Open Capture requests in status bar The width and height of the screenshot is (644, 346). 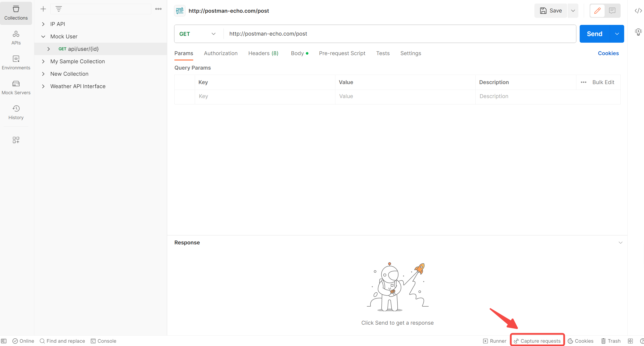click(537, 341)
